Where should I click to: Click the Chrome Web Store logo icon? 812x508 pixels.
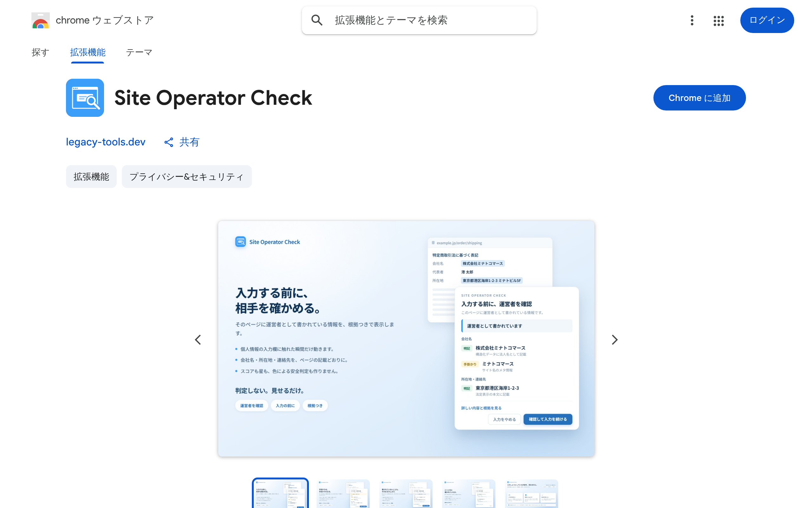[41, 20]
